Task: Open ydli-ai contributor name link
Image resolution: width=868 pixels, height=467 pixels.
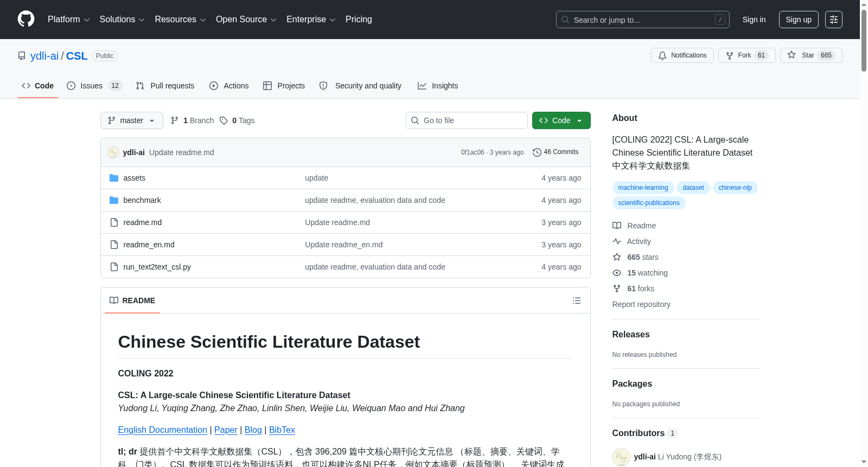Action: 644,457
